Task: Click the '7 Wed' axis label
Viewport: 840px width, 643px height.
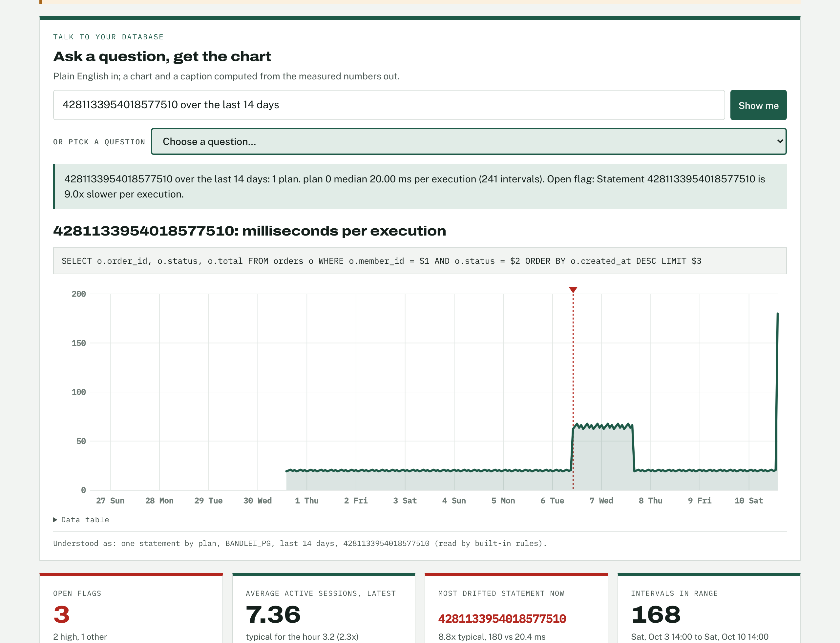Action: [x=601, y=501]
